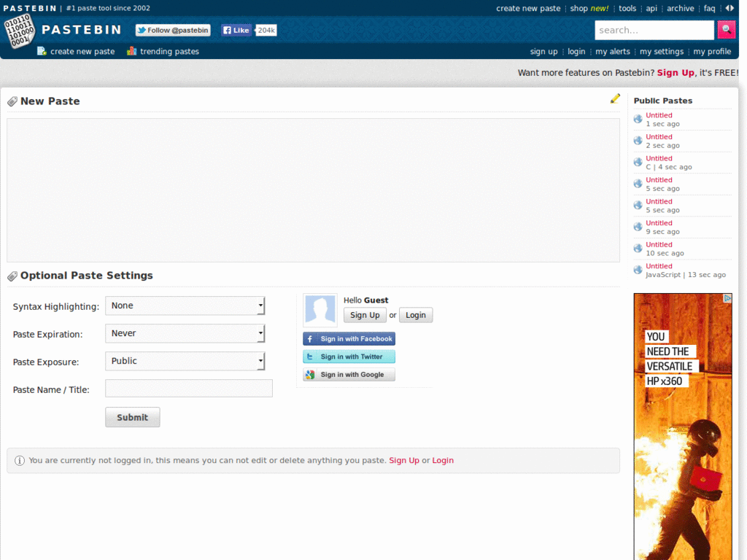Click the search magnifier icon
The image size is (747, 560).
click(726, 30)
